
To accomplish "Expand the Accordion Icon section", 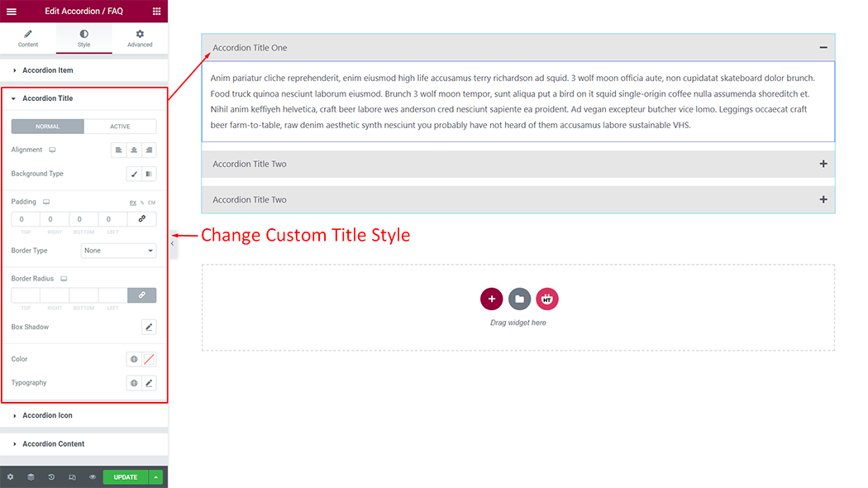I will coord(48,416).
